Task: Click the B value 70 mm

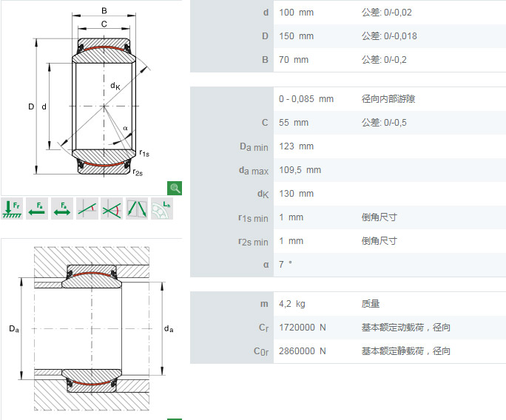Action: (294, 60)
